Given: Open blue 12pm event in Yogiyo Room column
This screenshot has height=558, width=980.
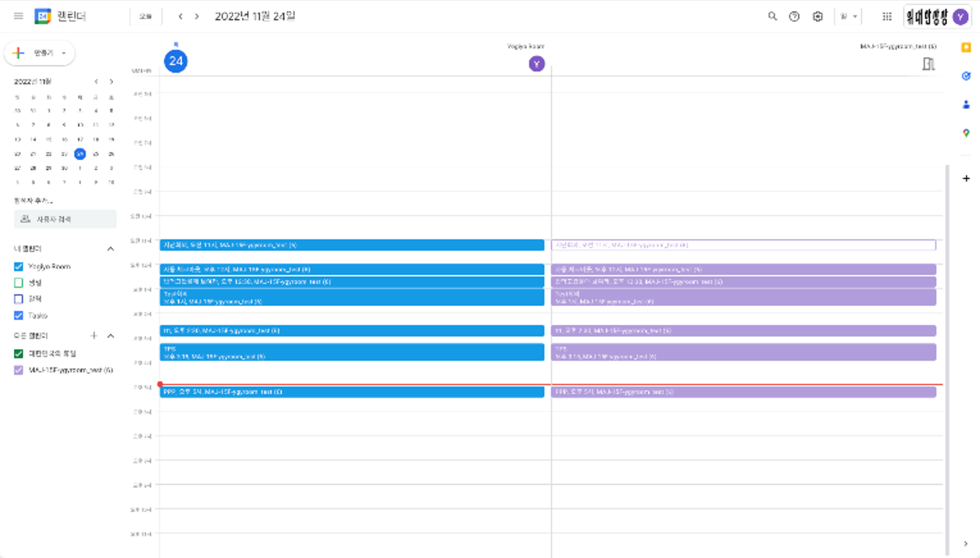Looking at the screenshot, I should click(x=352, y=269).
